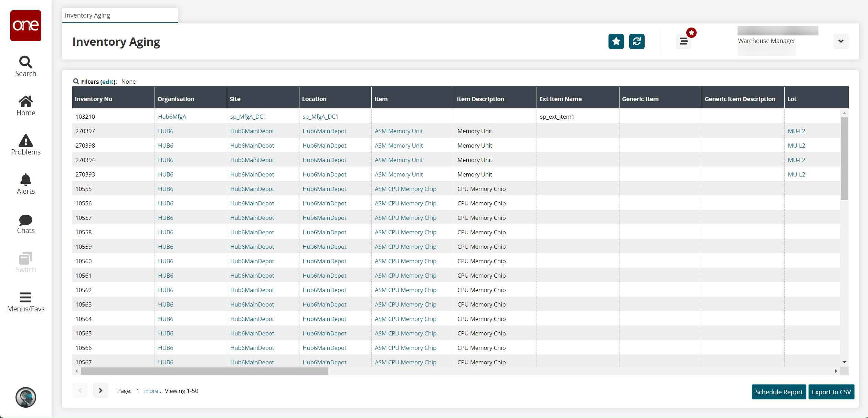Click the previous page arrow
The width and height of the screenshot is (868, 418).
pyautogui.click(x=80, y=390)
